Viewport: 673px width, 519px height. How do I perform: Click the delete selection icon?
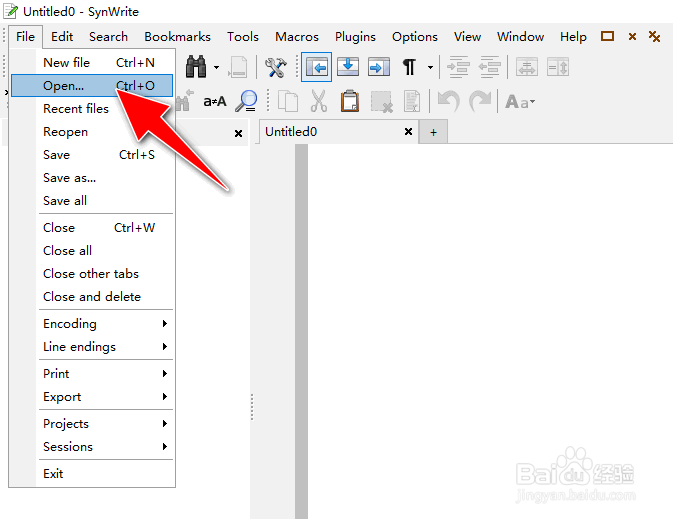tap(382, 102)
